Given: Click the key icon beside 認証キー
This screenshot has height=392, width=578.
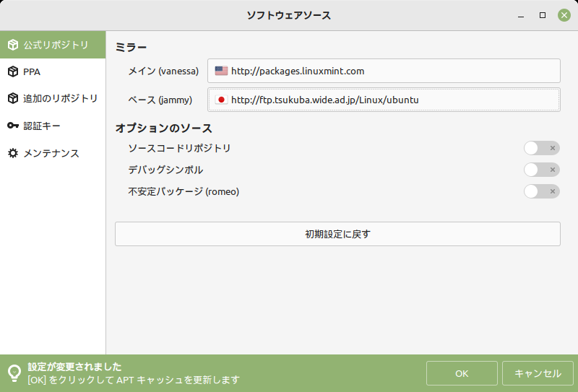Looking at the screenshot, I should (13, 126).
